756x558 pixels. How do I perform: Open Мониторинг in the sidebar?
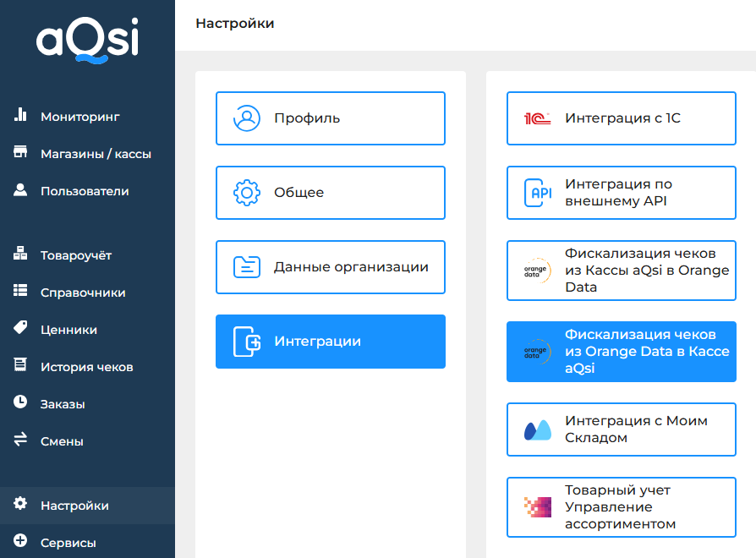tap(79, 117)
